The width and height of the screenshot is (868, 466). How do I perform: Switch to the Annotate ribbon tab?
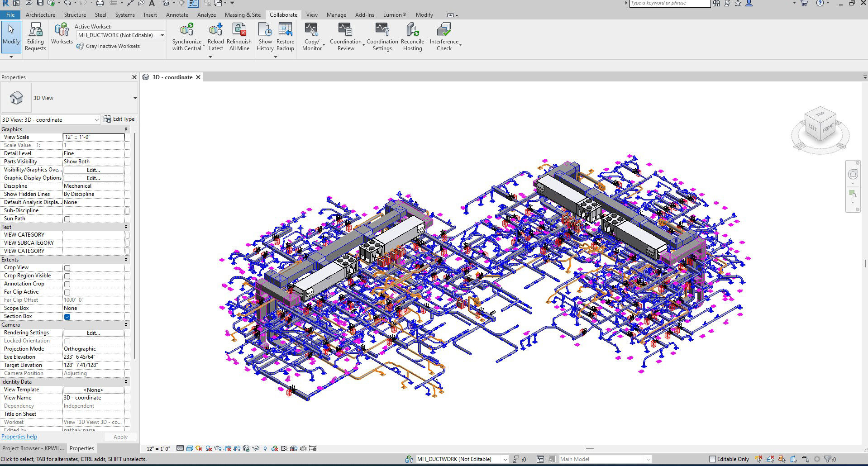177,15
